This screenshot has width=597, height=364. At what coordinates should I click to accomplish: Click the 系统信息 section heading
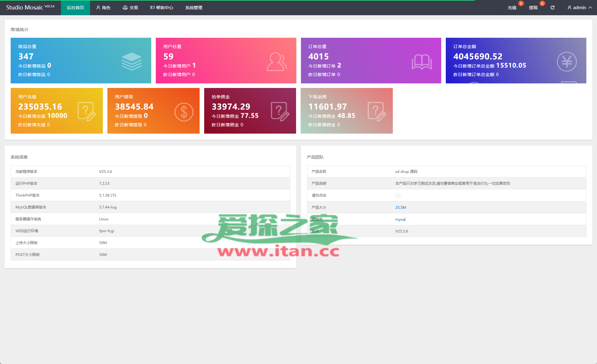(x=19, y=157)
